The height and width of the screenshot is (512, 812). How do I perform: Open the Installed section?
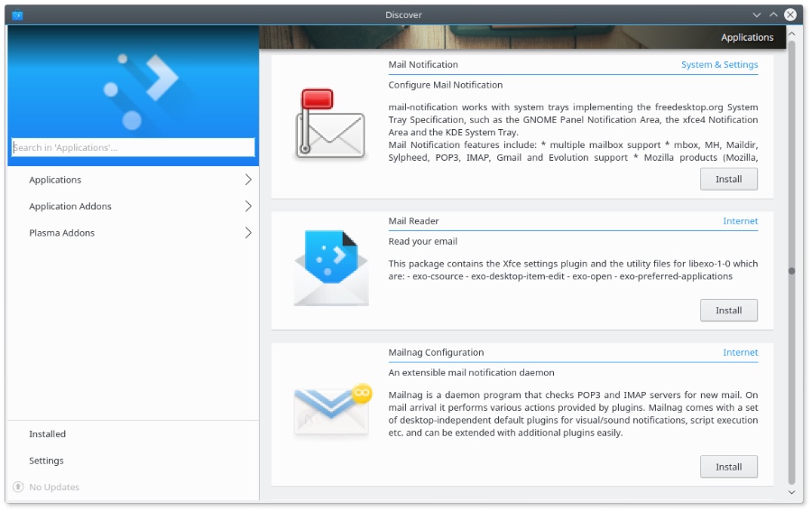point(48,434)
